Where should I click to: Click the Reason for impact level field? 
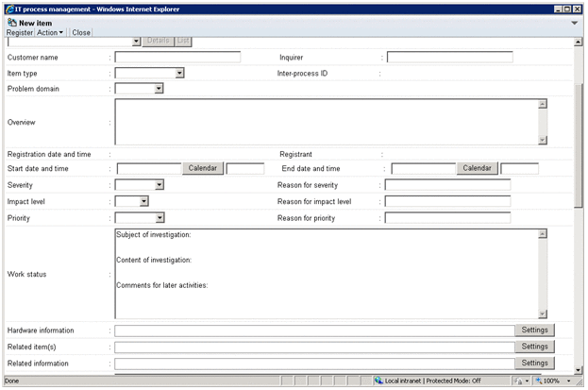tap(447, 201)
